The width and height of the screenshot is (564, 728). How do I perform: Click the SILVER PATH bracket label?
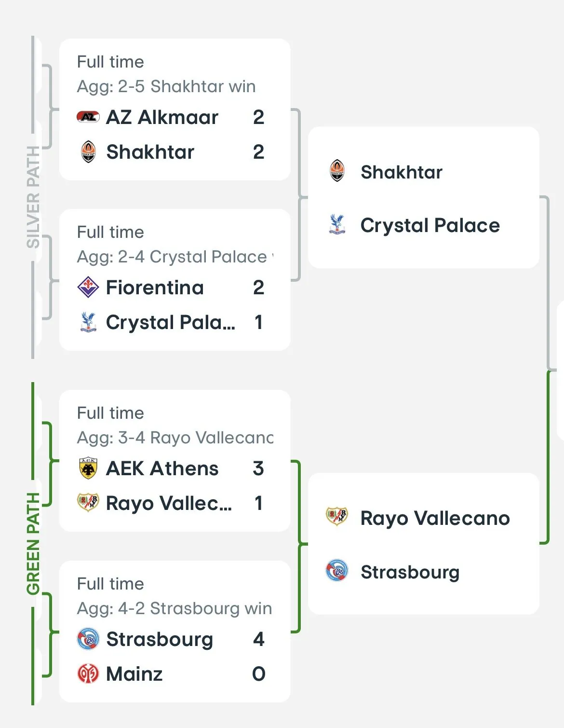pos(33,197)
